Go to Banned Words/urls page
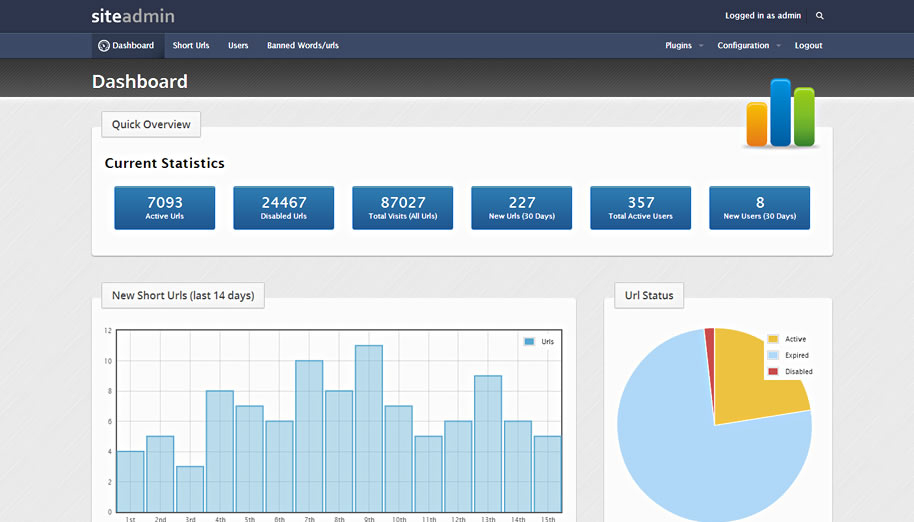This screenshot has height=522, width=914. (303, 45)
